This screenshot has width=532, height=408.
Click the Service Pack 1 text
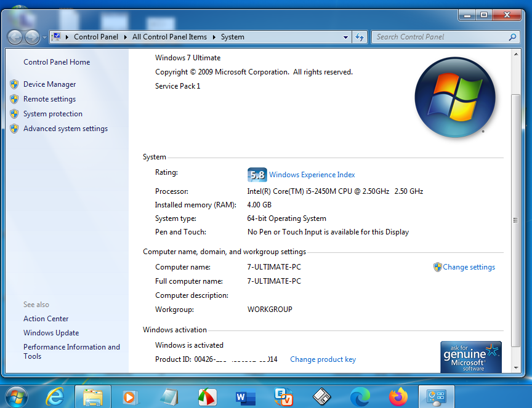click(177, 86)
